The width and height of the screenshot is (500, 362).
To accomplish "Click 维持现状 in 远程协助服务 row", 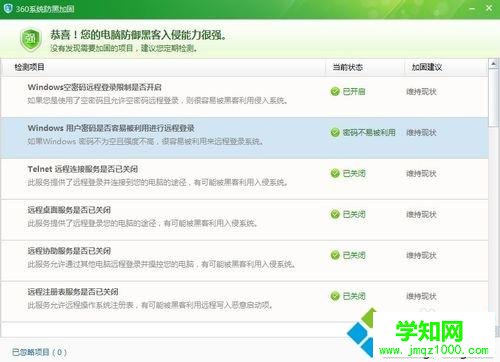I will click(421, 256).
